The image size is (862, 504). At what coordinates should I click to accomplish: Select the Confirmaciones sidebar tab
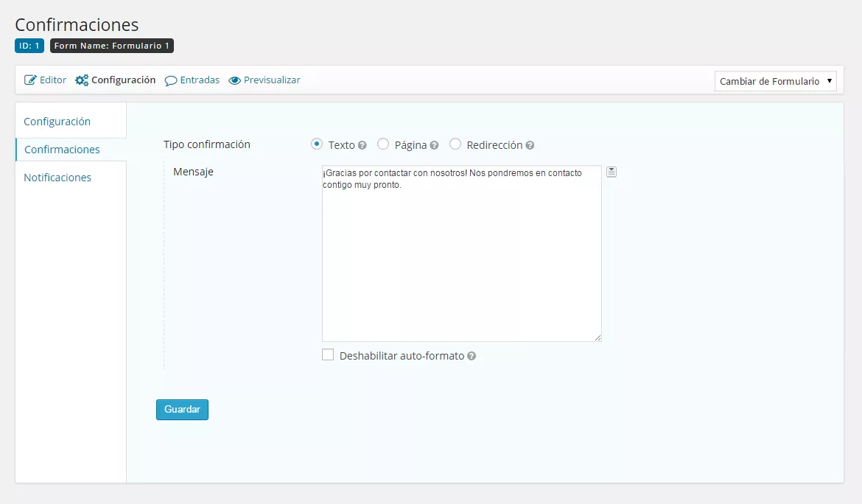click(62, 150)
